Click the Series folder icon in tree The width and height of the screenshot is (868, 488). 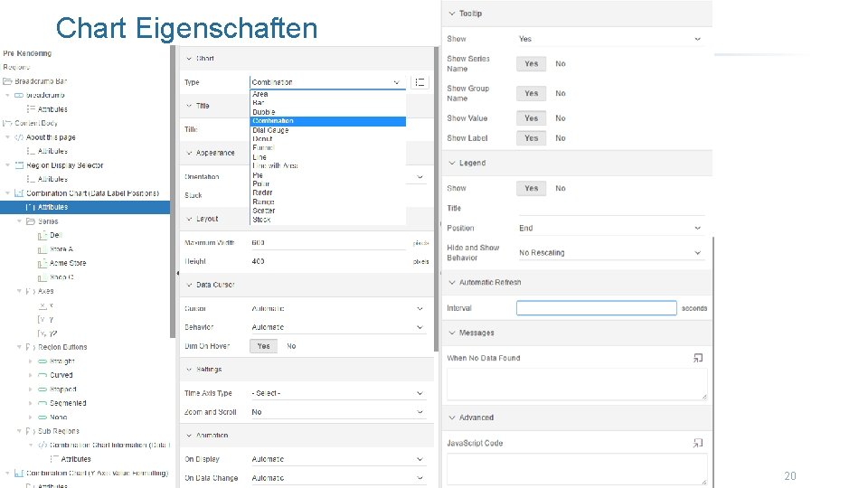pos(31,221)
